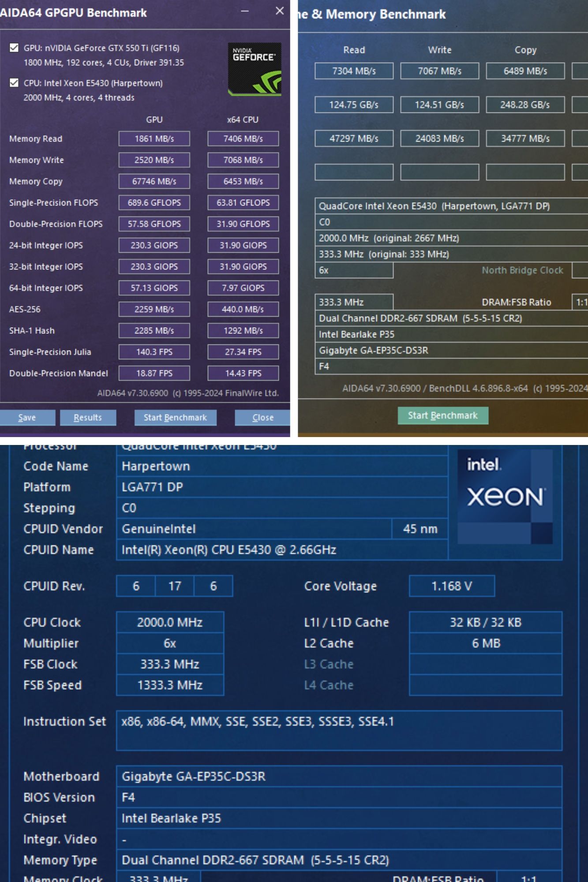Select cache Read value 124.75 GB/s
This screenshot has height=882, width=588.
point(354,105)
